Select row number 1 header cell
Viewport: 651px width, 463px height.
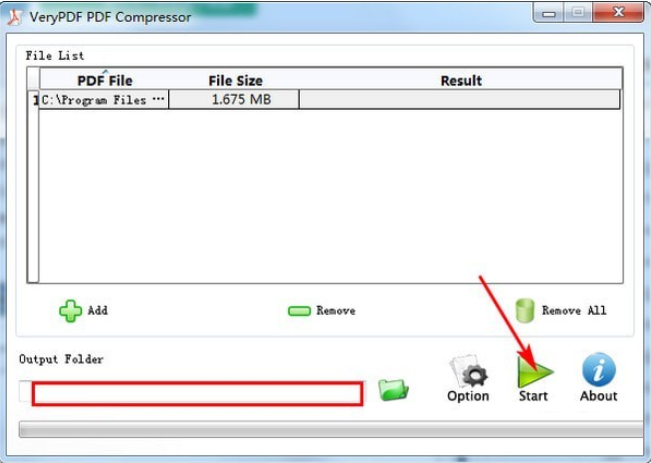[x=34, y=100]
